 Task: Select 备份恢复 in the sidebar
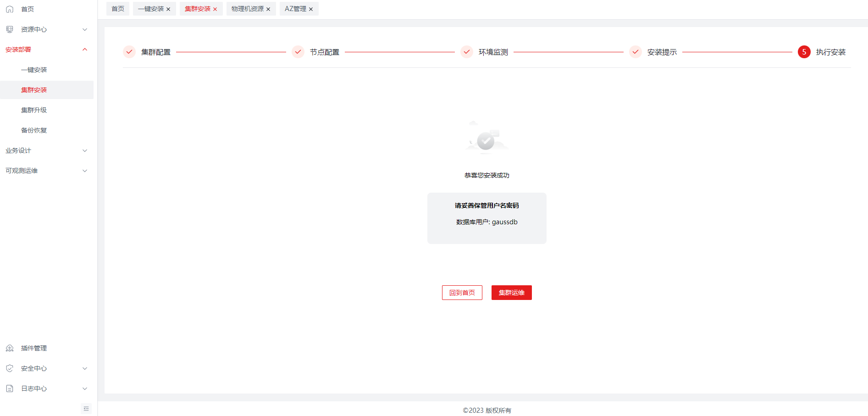[34, 130]
